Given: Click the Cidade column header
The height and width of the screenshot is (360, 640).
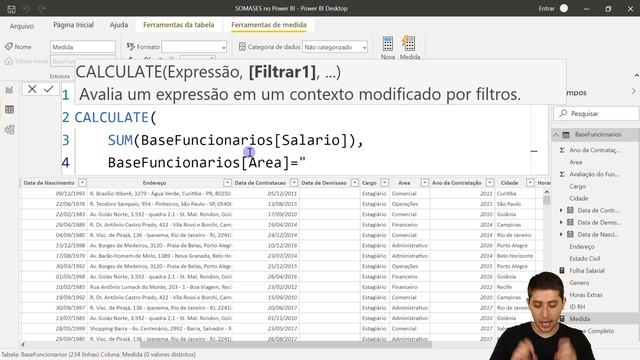Looking at the screenshot, I should coord(509,183).
